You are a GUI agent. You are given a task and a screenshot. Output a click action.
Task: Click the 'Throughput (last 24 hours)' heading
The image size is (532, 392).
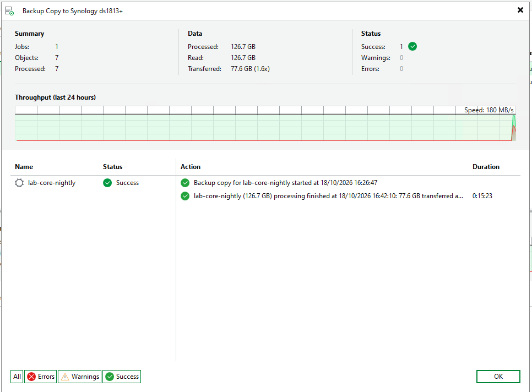(55, 97)
